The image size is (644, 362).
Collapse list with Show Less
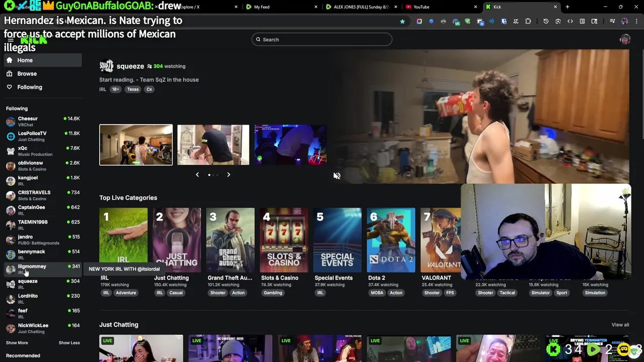click(x=69, y=343)
